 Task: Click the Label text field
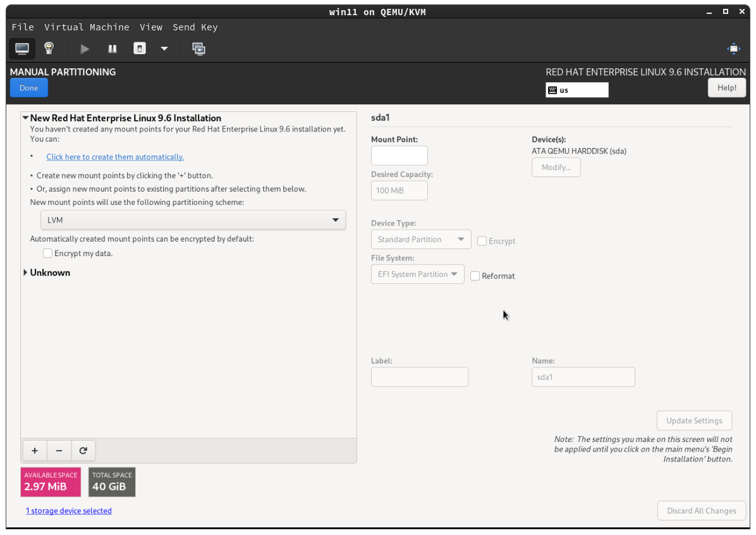coord(420,377)
